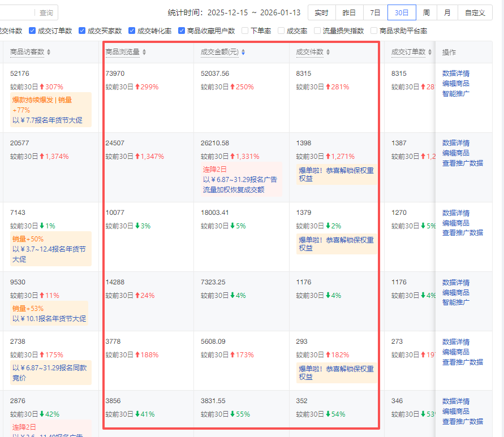This screenshot has width=504, height=437.
Task: Click 编辑商品 for the 9530 visitors row
Action: pos(456,293)
